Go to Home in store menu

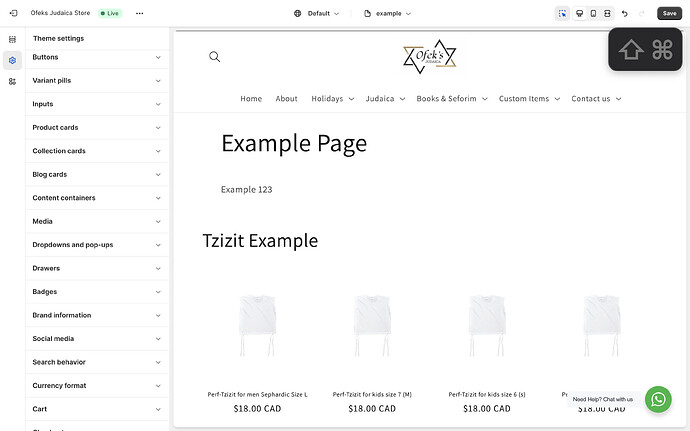pyautogui.click(x=251, y=99)
